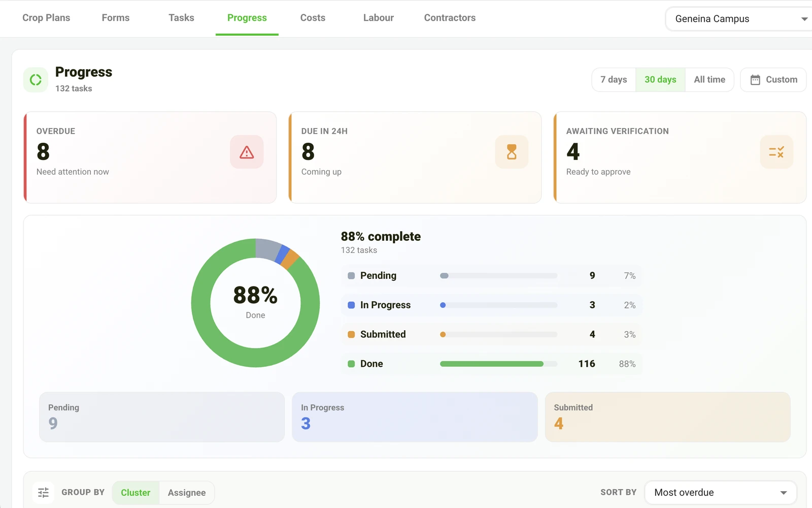Group tasks by Assignee

pos(187,493)
